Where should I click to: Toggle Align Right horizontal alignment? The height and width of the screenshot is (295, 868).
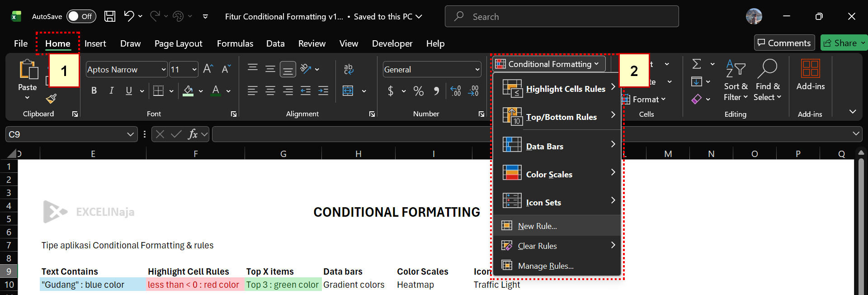click(288, 90)
